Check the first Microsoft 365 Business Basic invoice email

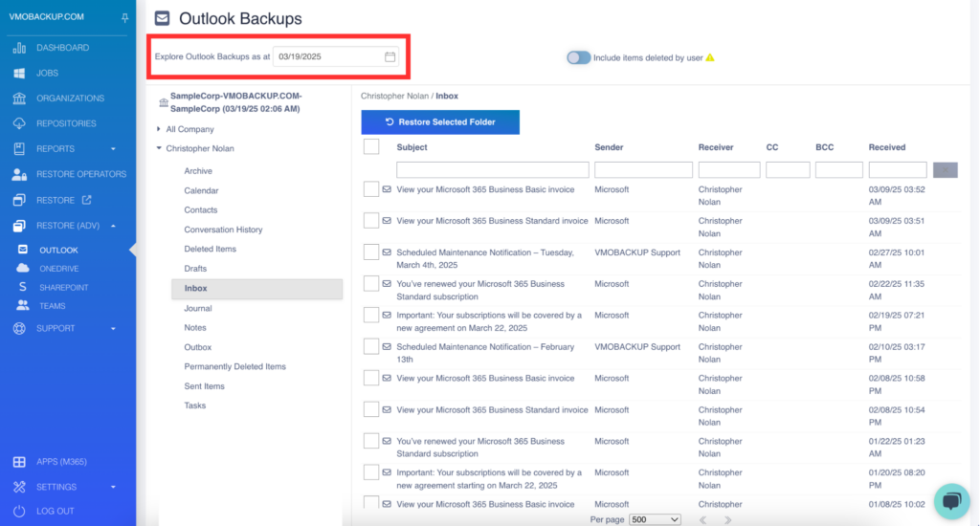[371, 189]
